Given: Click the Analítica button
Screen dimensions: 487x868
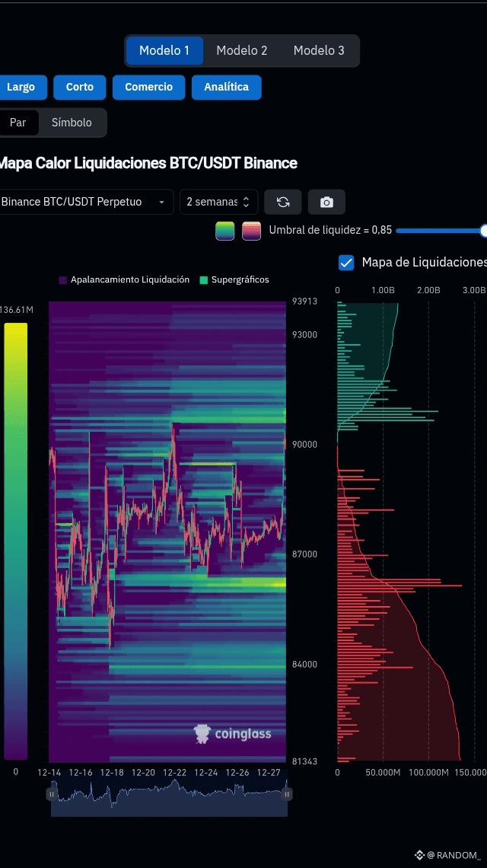Looking at the screenshot, I should [x=226, y=87].
